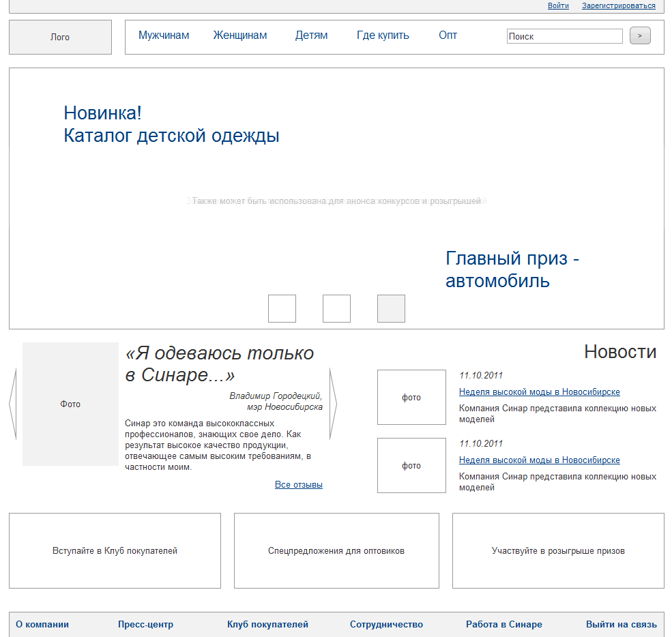This screenshot has width=672, height=637.
Task: Open the Женщинам catalog section
Action: click(x=240, y=35)
